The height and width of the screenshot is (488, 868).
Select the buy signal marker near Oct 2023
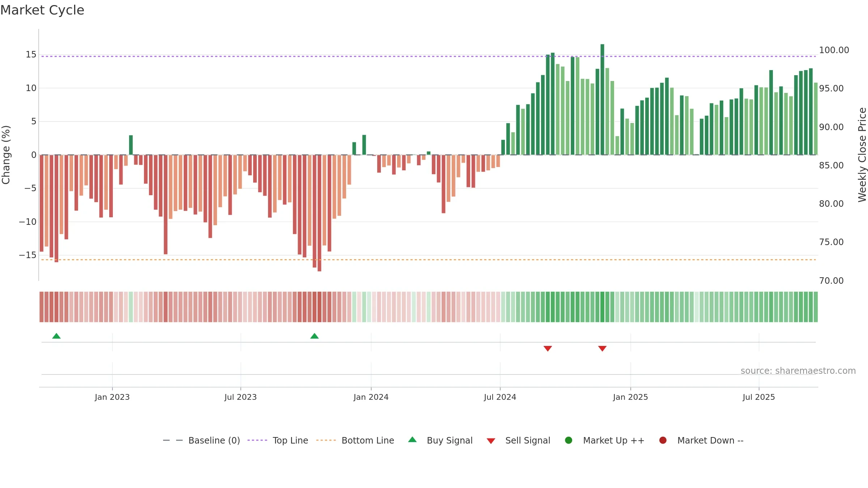[x=315, y=336]
